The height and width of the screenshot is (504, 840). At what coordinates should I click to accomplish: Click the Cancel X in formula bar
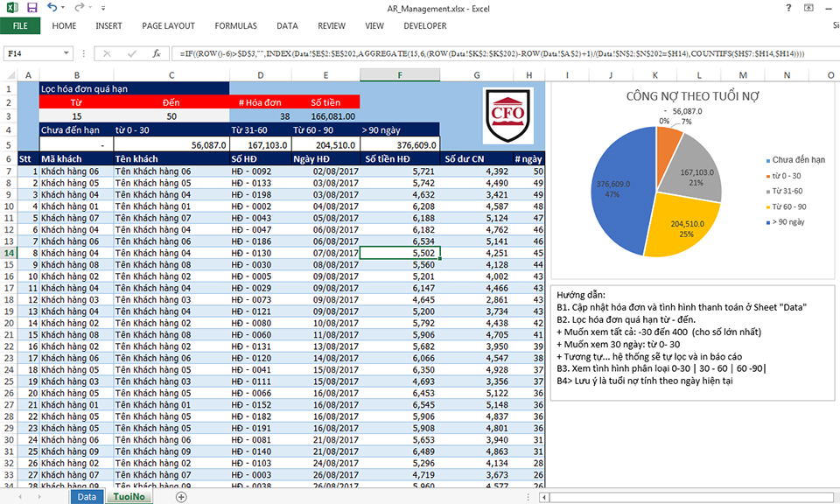[108, 53]
